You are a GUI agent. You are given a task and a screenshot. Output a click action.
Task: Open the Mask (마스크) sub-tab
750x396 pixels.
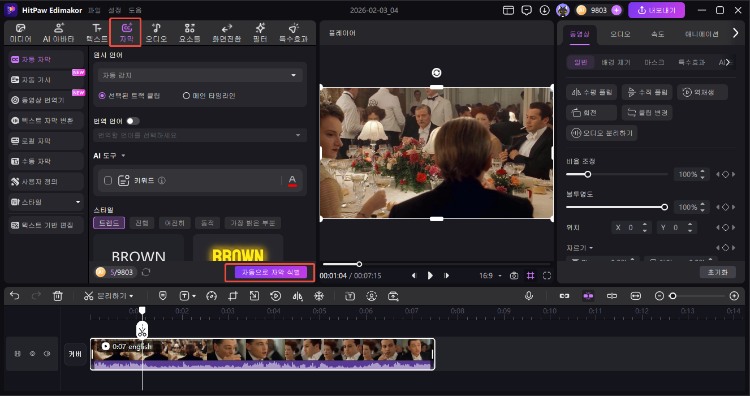point(654,62)
